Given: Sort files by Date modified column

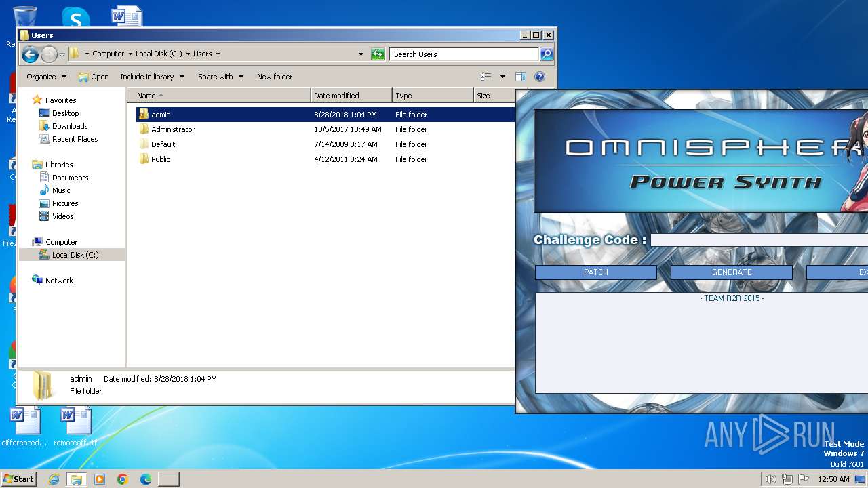Looking at the screenshot, I should pos(351,96).
